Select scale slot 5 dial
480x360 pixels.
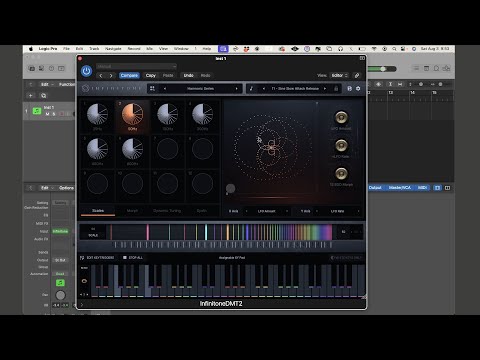click(97, 149)
